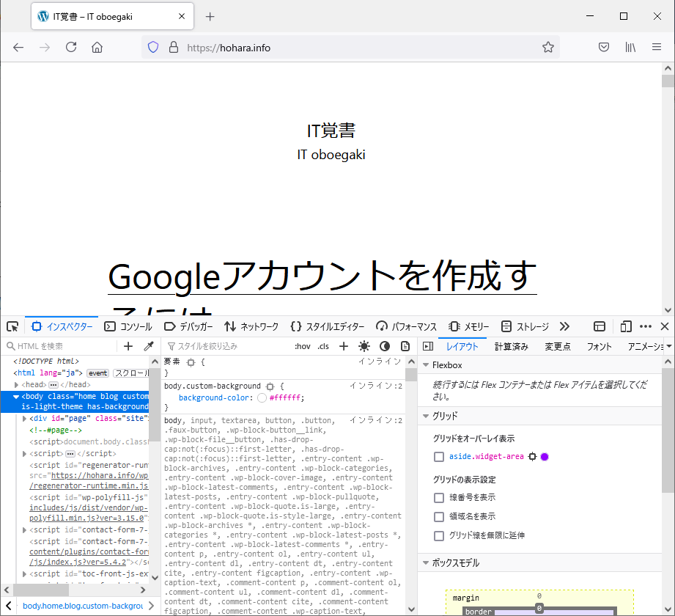Click the purple grid overlay color swatch

(x=545, y=457)
